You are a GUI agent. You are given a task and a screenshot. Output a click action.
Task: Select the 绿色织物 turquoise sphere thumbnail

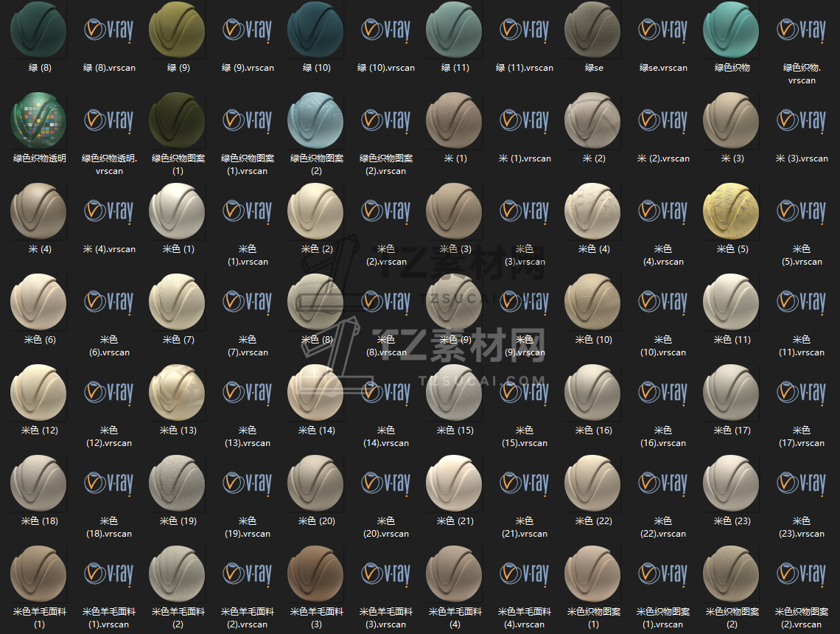tap(732, 29)
